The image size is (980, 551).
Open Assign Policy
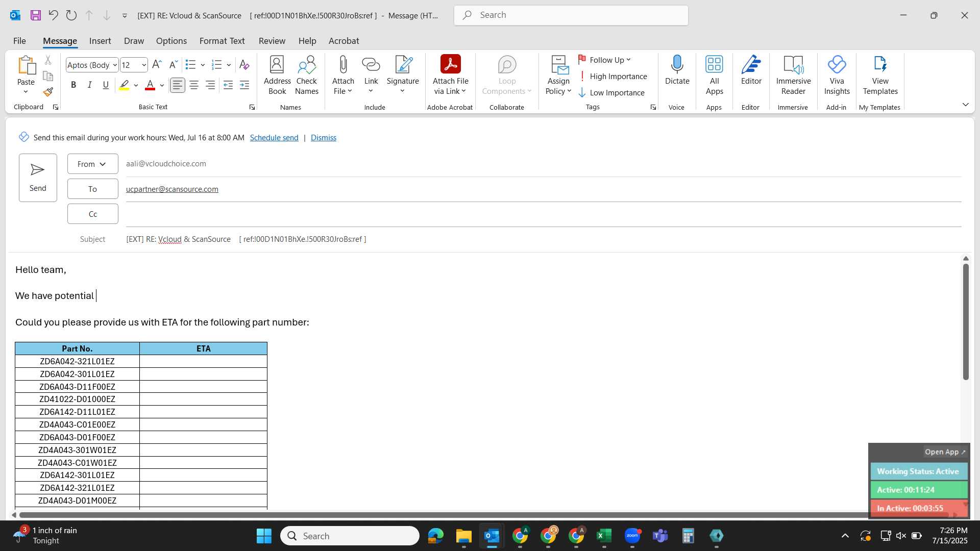(x=558, y=76)
